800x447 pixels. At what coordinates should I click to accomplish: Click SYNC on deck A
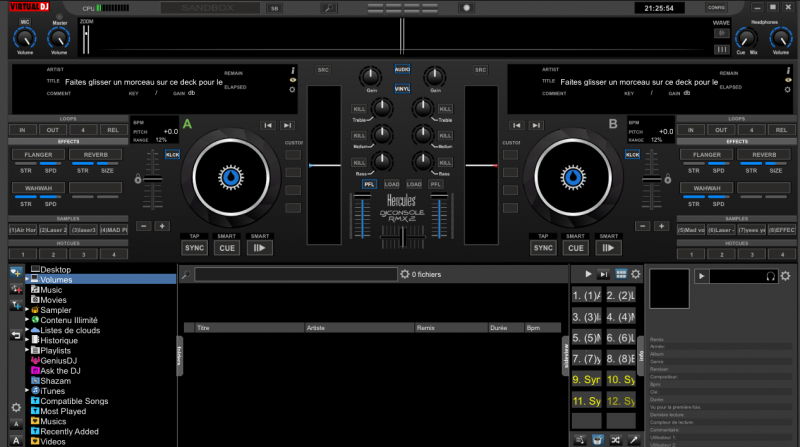click(194, 248)
